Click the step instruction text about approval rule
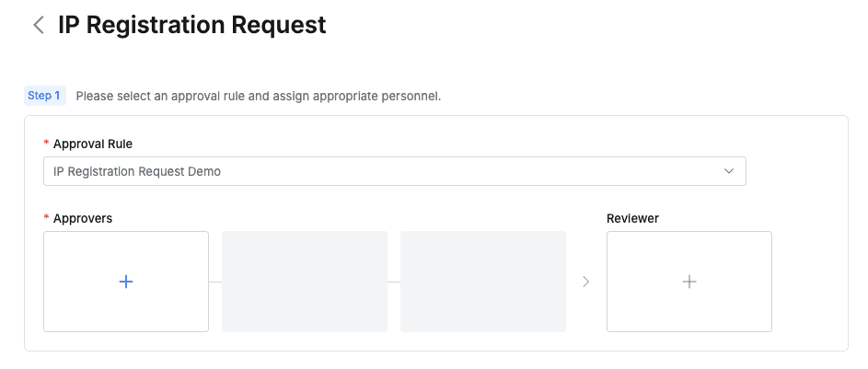 click(x=259, y=96)
